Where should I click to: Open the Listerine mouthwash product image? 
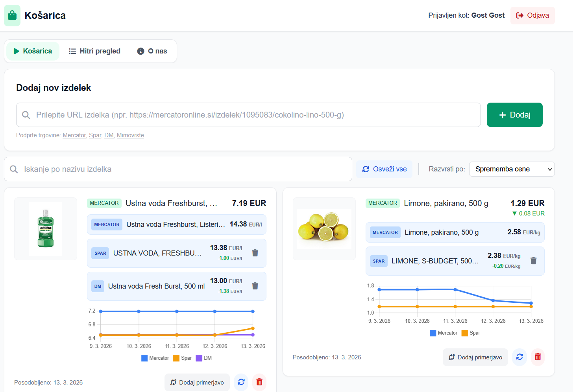click(46, 229)
